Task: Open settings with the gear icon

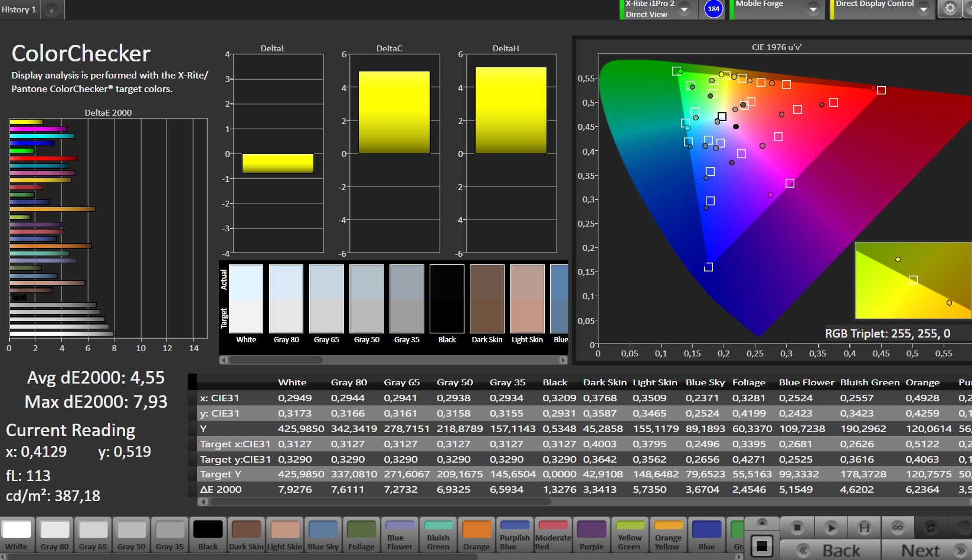Action: pyautogui.click(x=950, y=8)
